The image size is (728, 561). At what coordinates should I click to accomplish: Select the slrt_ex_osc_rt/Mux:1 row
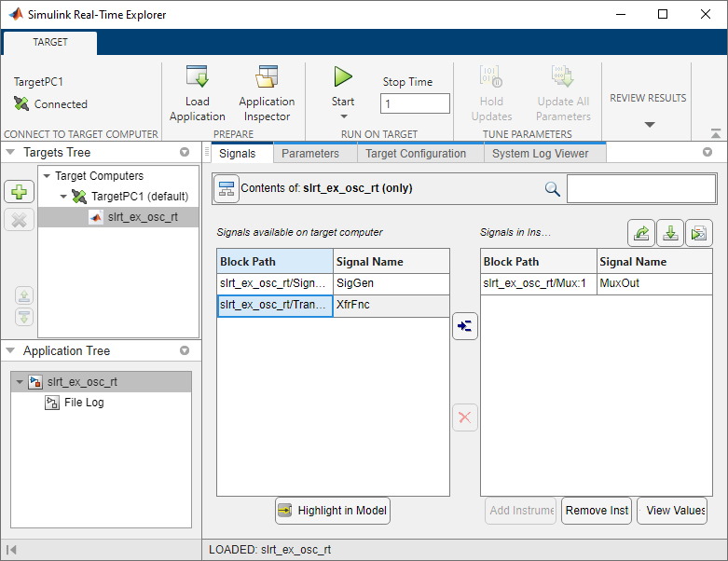[x=539, y=283]
